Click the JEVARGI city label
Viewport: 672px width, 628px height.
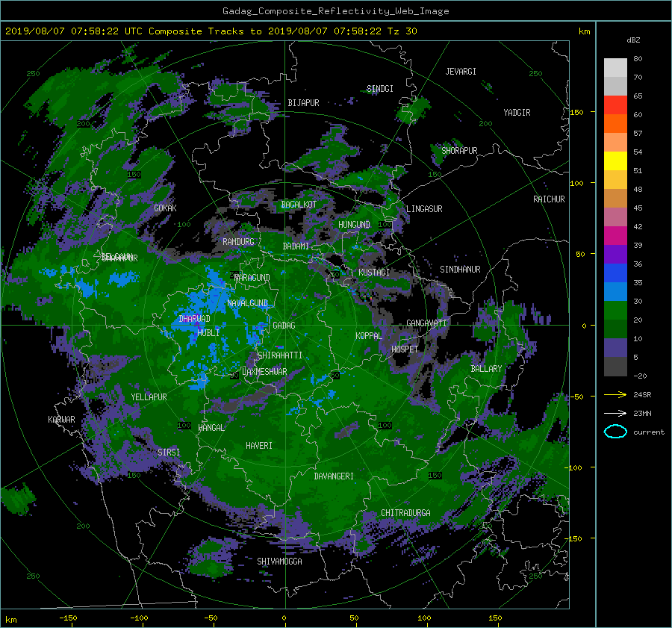click(461, 72)
